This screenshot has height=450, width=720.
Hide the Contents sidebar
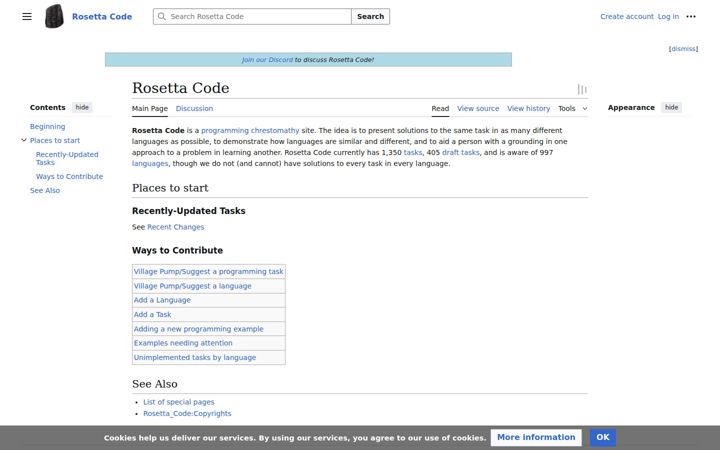click(x=82, y=107)
